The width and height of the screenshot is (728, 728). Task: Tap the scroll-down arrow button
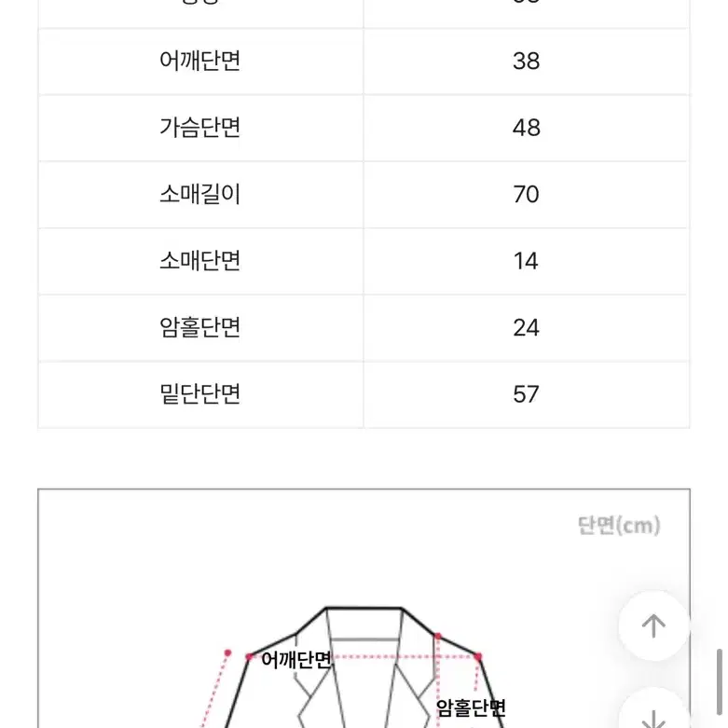pyautogui.click(x=653, y=710)
